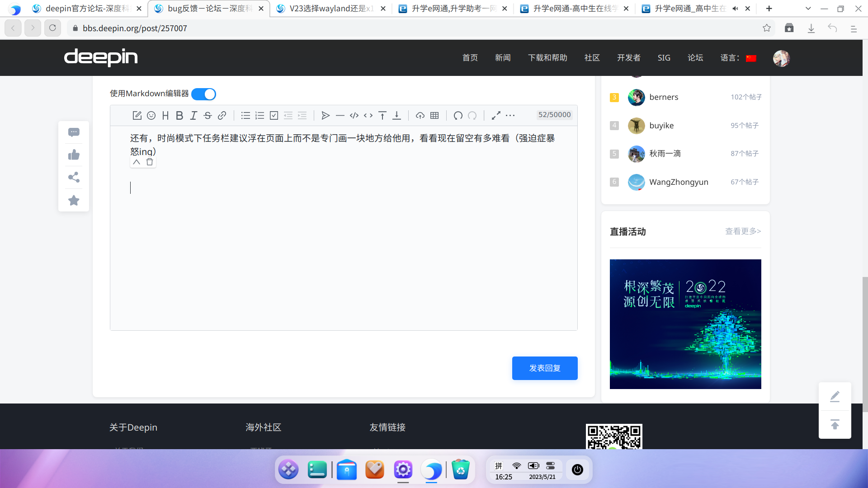Viewport: 868px width, 488px height.
Task: Insert a code block
Action: point(354,115)
